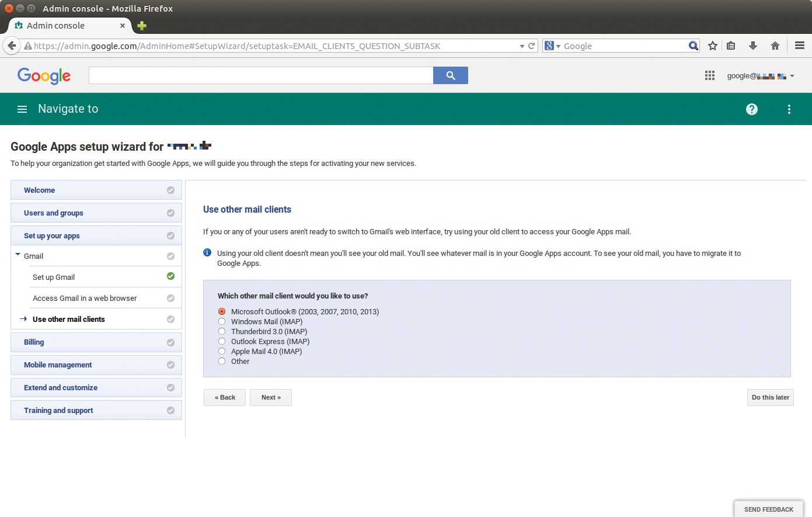812x517 pixels.
Task: Click the Firefox back arrow button
Action: click(x=12, y=46)
